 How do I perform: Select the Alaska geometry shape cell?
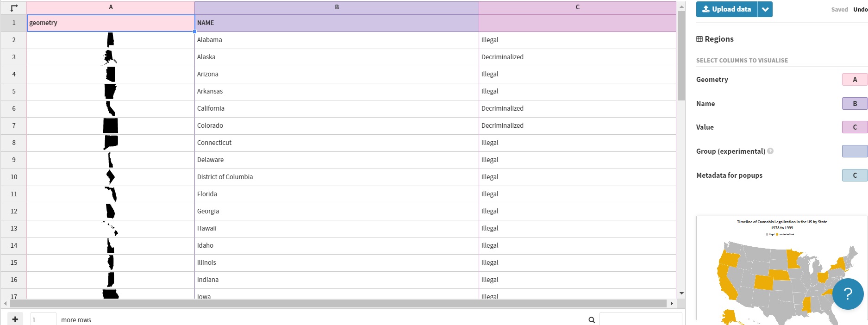(x=110, y=57)
